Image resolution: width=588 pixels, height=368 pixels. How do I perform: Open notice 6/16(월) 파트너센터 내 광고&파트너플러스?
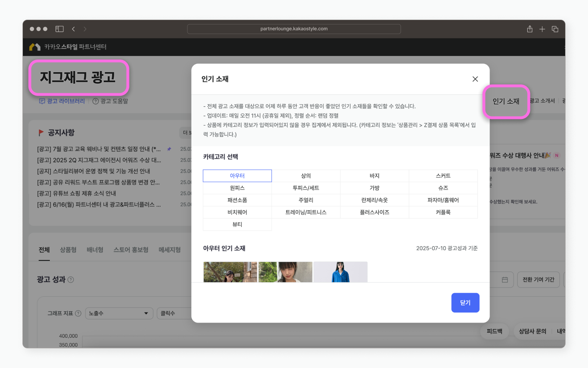click(99, 204)
